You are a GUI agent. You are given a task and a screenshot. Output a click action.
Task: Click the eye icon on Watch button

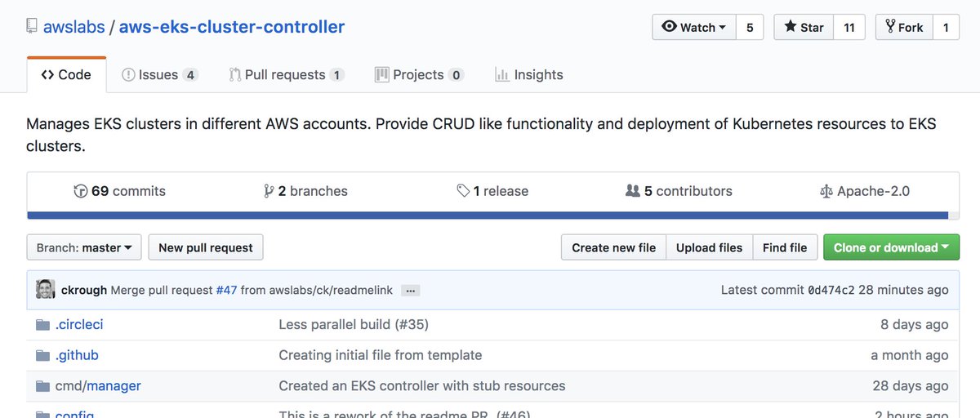[x=670, y=27]
